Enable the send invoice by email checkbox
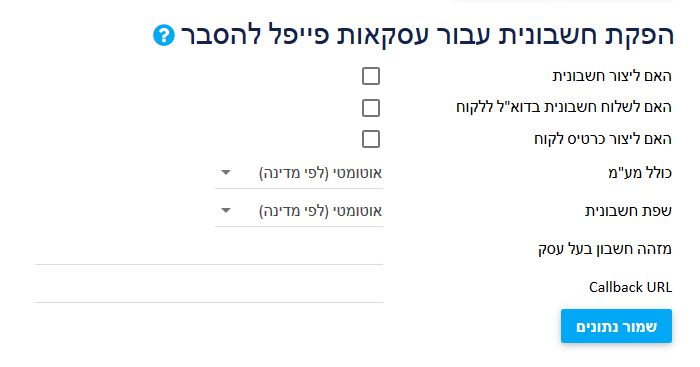This screenshot has width=700, height=367. pos(371,108)
